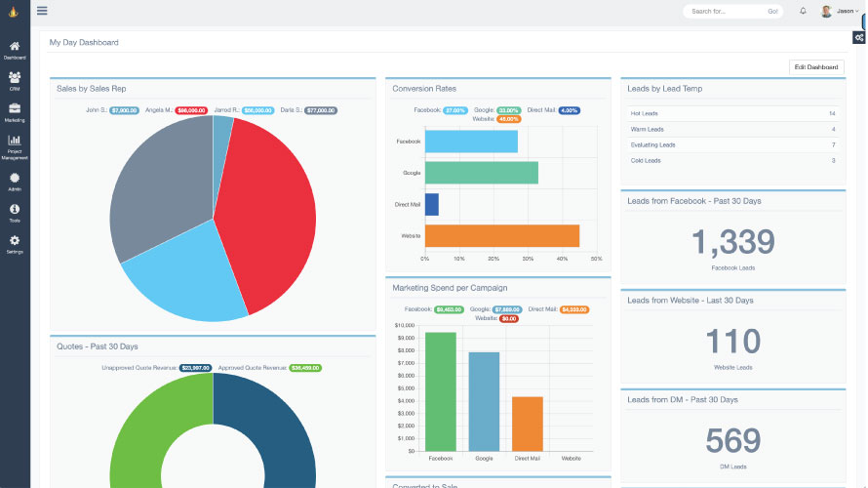Toggle the Approved Quote Revenue legend badge

[x=305, y=368]
